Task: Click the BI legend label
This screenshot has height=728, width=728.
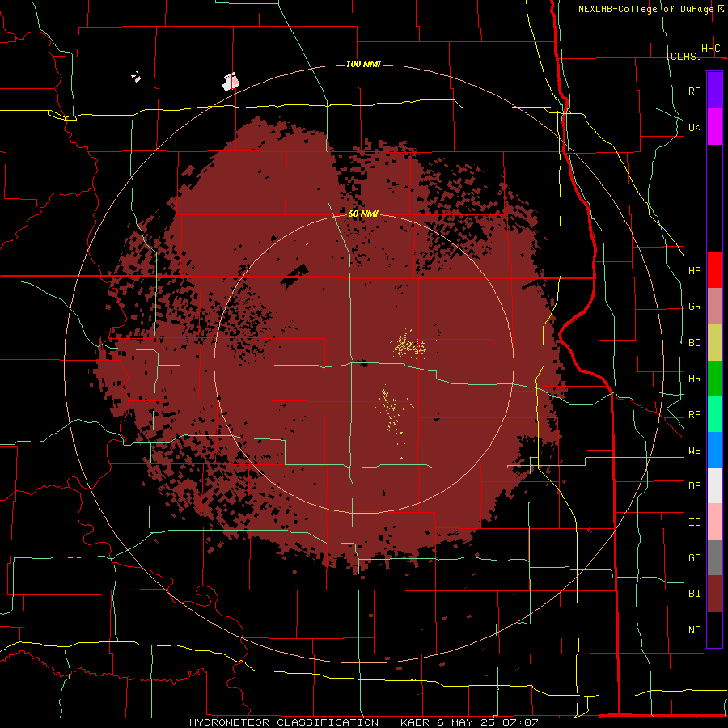Action: 694,594
